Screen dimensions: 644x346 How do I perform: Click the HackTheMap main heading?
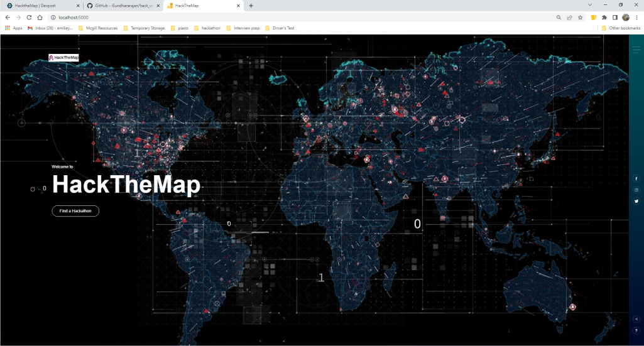point(126,184)
